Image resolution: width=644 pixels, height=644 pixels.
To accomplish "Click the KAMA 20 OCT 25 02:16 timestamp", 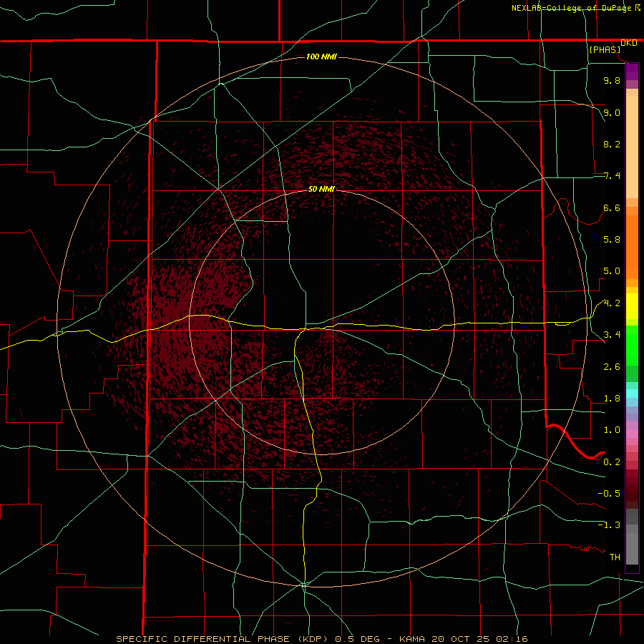I will 463,639.
